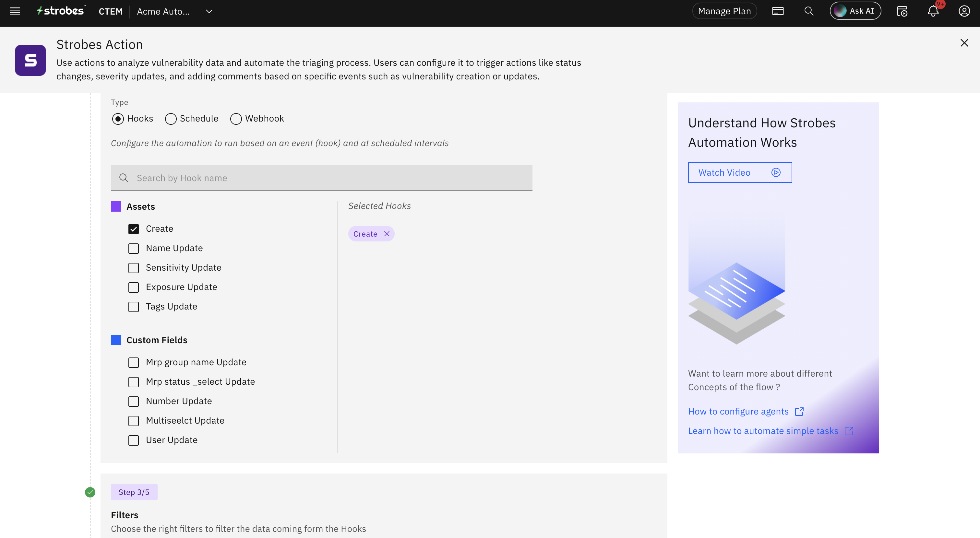Check the Mrp group name Update hook
The height and width of the screenshot is (538, 980).
134,362
